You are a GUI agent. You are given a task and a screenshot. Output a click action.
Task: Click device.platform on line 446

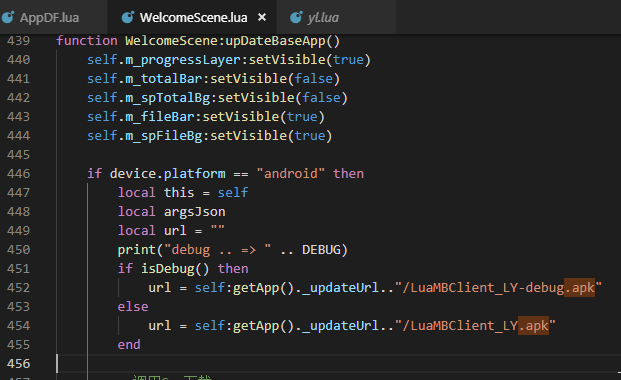click(x=168, y=174)
